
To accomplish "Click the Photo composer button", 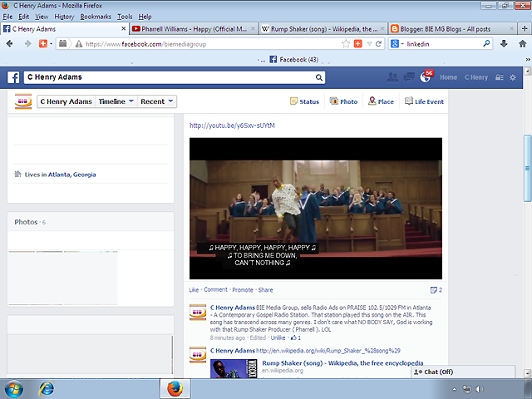I will pos(343,101).
